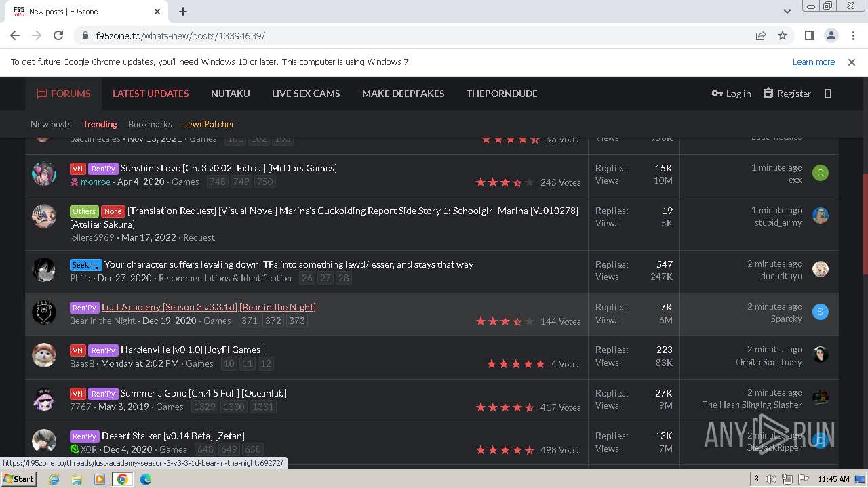
Task: Click the Others tag label
Action: (84, 211)
